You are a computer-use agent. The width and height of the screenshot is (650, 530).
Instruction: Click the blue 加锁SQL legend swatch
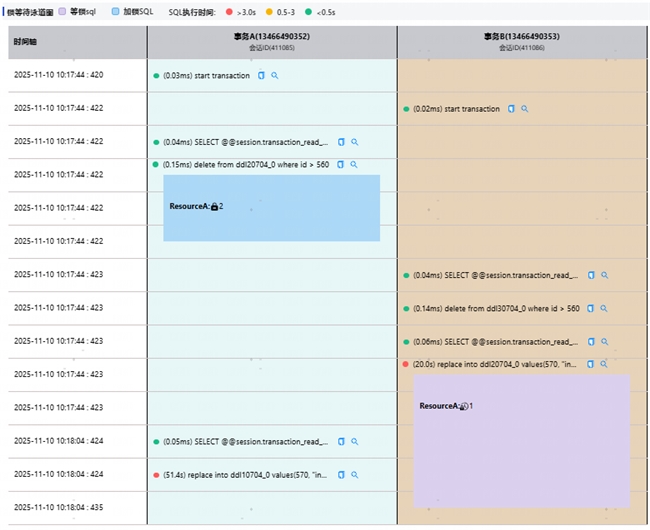(x=116, y=12)
